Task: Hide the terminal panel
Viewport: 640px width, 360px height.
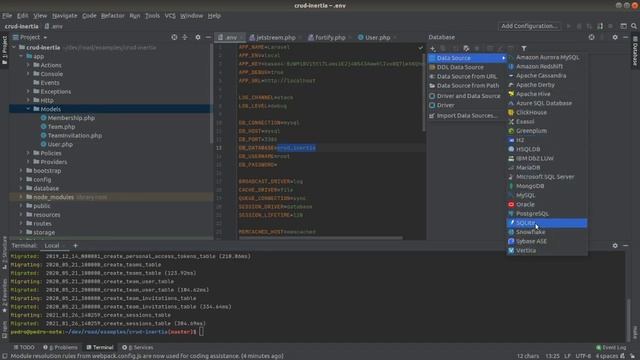Action: (x=625, y=245)
